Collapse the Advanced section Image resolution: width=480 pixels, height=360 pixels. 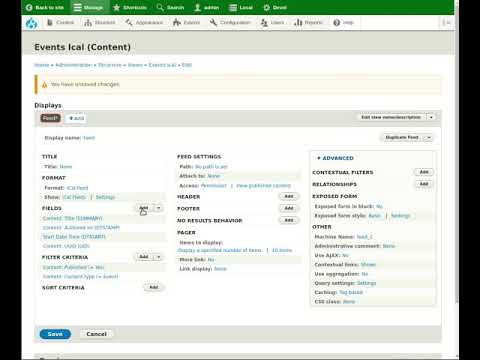point(335,158)
